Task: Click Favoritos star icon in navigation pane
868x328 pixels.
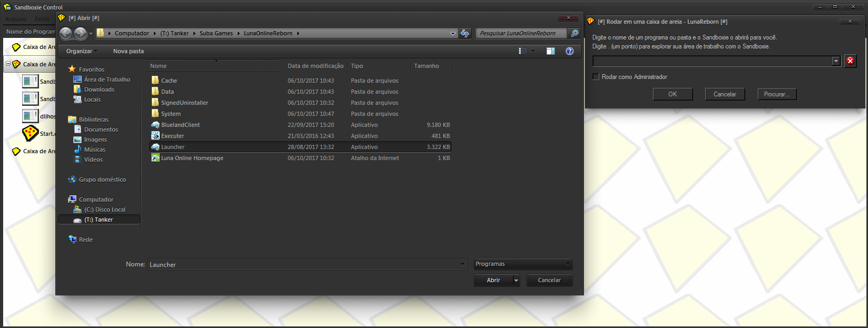Action: 72,69
